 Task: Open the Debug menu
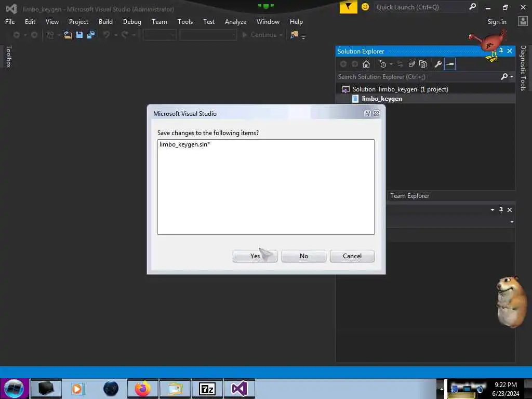click(132, 22)
